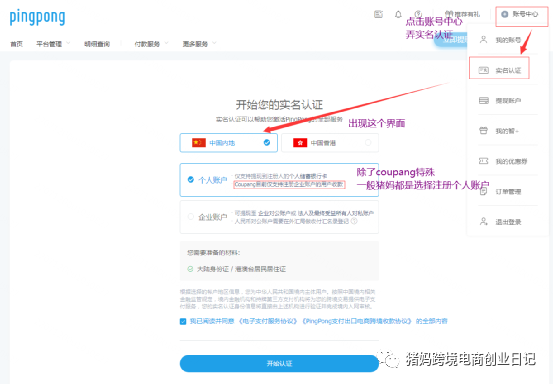This screenshot has height=384, width=553.
Task: Click the shop icon in account menu
Action: point(484,131)
